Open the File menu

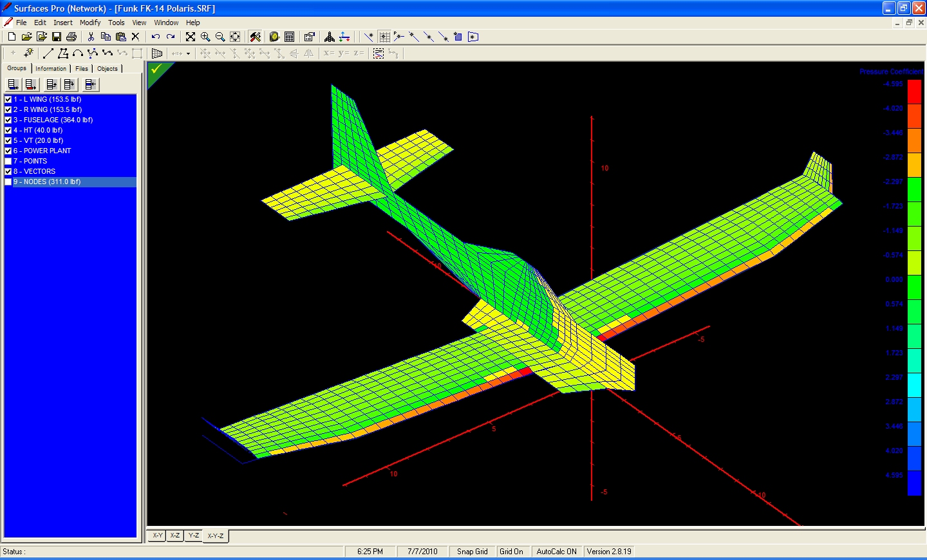(21, 23)
